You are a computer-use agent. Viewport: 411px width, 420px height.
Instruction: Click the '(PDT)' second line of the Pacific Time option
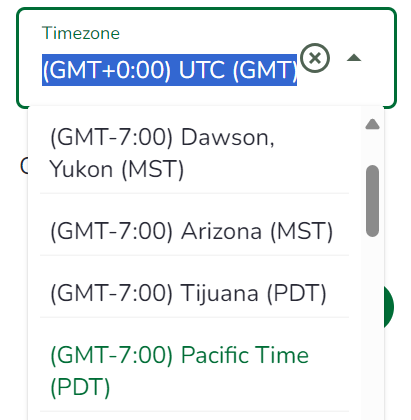[80, 387]
